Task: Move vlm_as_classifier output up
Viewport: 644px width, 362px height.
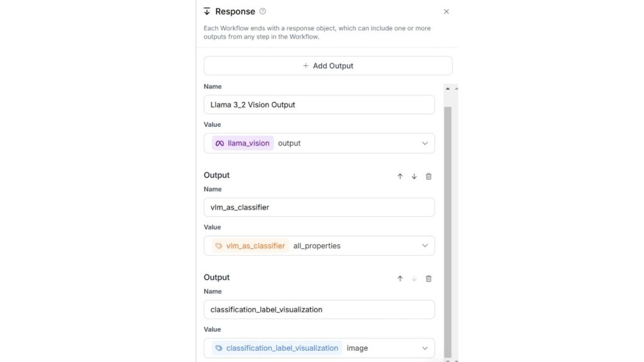Action: click(x=400, y=177)
